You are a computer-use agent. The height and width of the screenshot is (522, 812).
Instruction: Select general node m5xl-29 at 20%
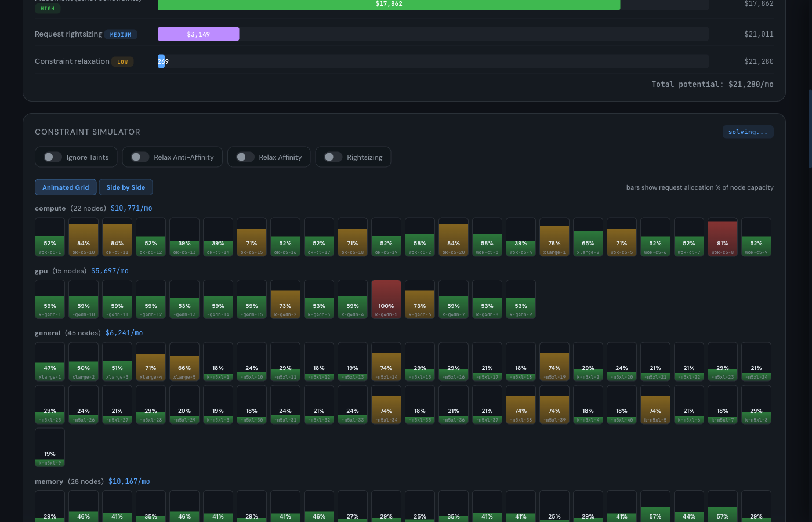(184, 404)
